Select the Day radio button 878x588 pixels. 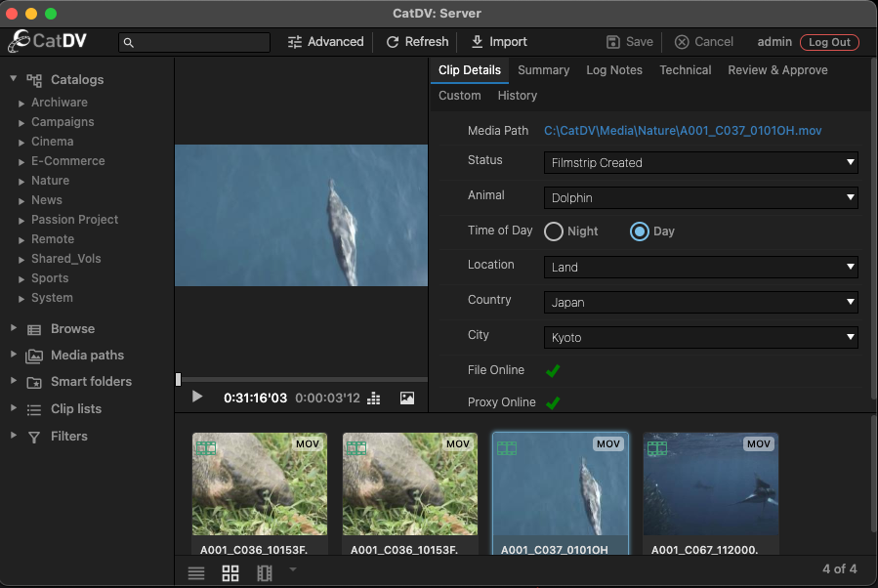[x=640, y=231]
